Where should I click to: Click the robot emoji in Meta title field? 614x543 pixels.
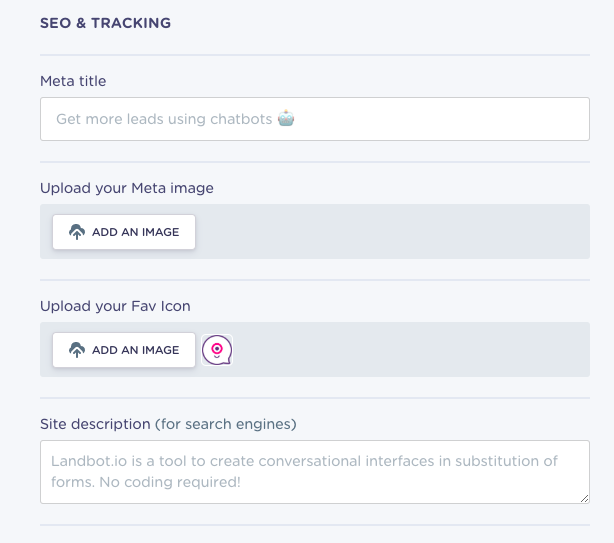click(286, 118)
